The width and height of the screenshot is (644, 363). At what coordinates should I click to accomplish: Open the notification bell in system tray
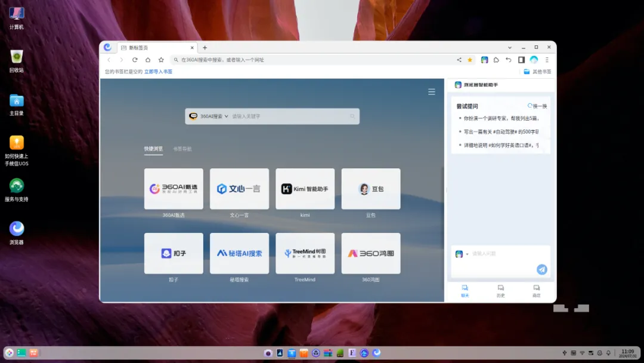pos(608,353)
